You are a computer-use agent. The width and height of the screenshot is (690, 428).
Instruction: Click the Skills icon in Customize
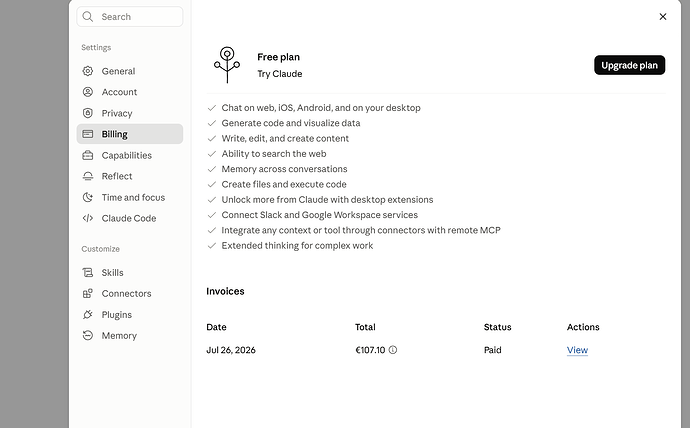(x=88, y=273)
